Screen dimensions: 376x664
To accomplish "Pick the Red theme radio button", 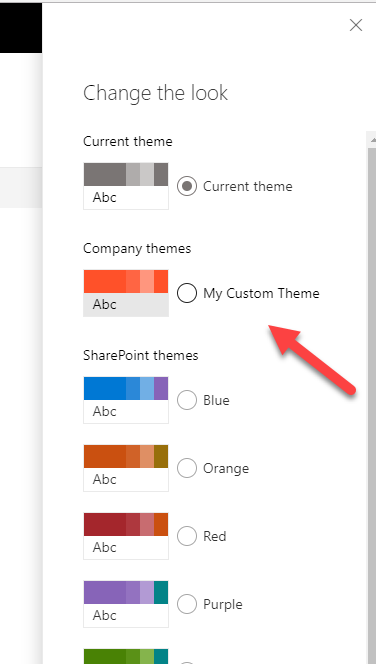I will (x=187, y=536).
